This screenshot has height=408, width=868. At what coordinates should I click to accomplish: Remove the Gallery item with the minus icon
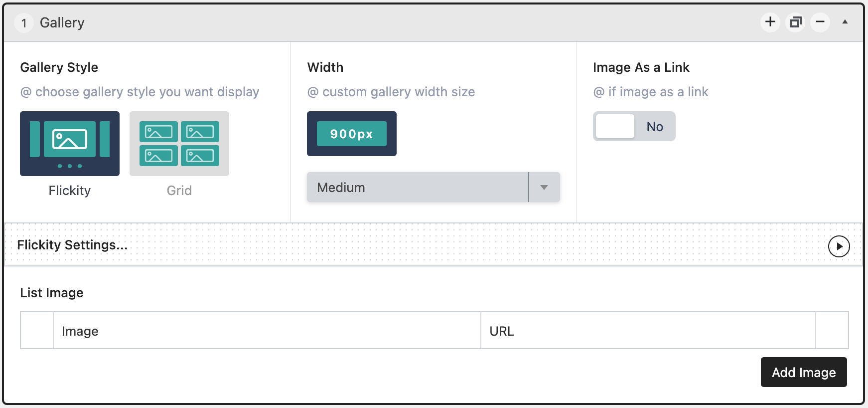point(820,22)
